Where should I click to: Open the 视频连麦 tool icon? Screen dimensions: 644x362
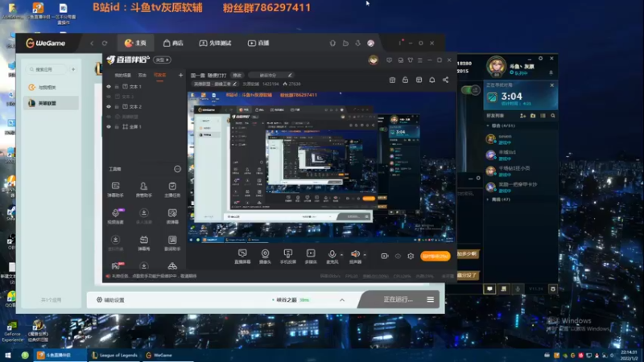[115, 216]
